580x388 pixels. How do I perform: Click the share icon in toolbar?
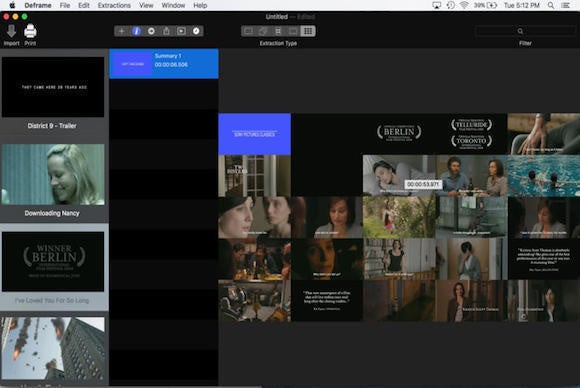tap(166, 31)
